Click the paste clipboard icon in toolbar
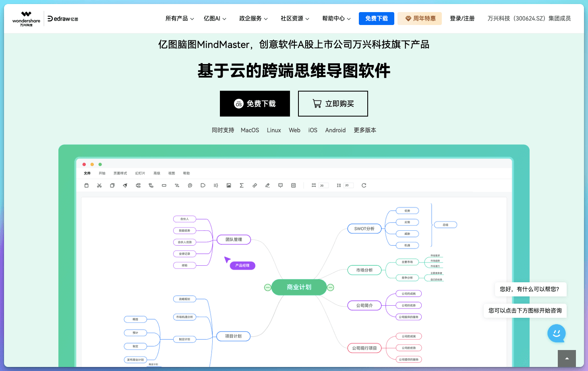588x371 pixels. tap(86, 185)
